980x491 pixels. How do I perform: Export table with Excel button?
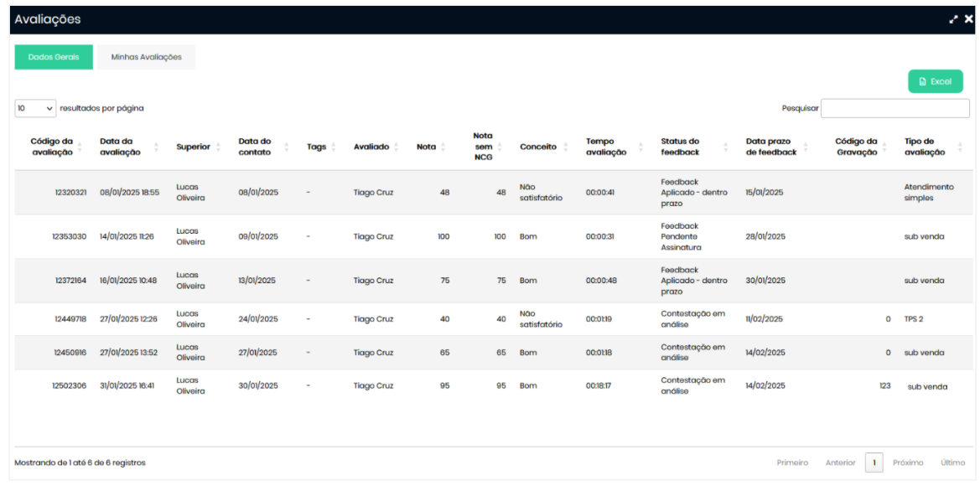click(935, 81)
